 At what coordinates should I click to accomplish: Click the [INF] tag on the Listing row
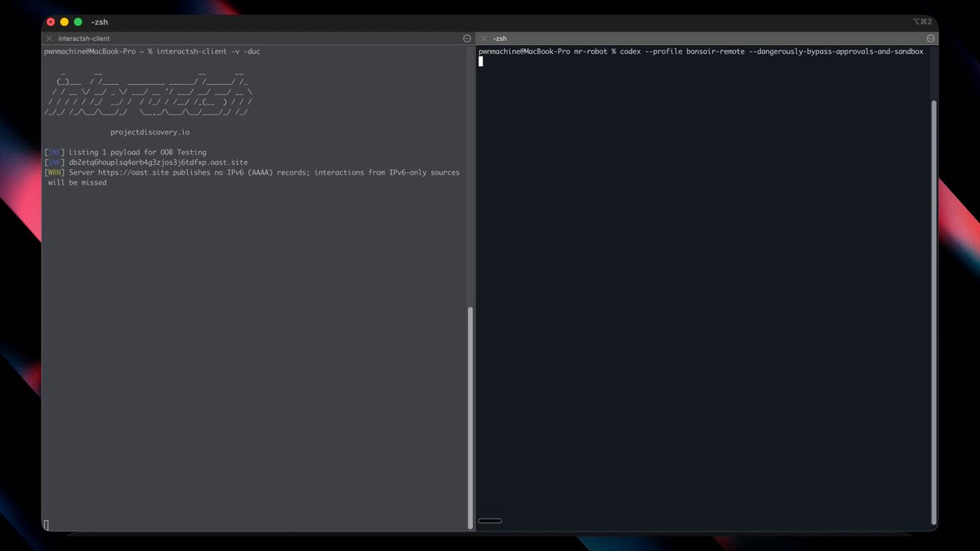pyautogui.click(x=54, y=153)
